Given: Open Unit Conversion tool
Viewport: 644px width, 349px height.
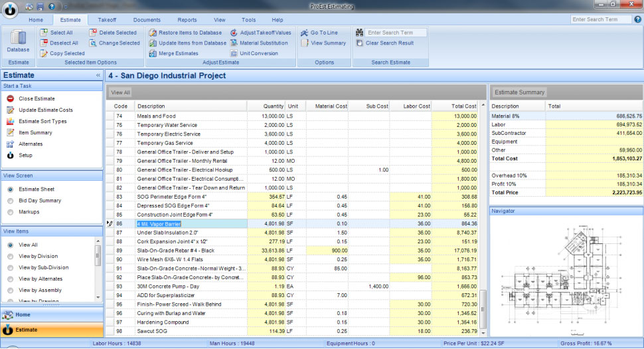Looking at the screenshot, I should coord(259,53).
